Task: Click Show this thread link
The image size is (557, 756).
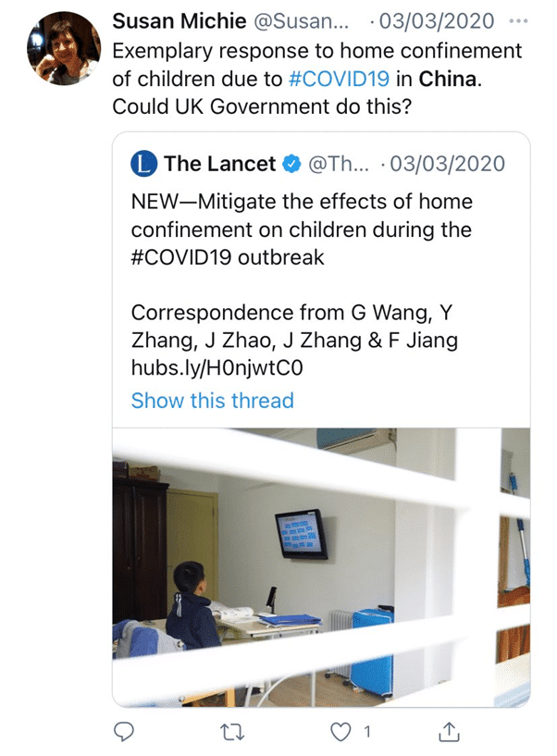Action: click(x=212, y=401)
